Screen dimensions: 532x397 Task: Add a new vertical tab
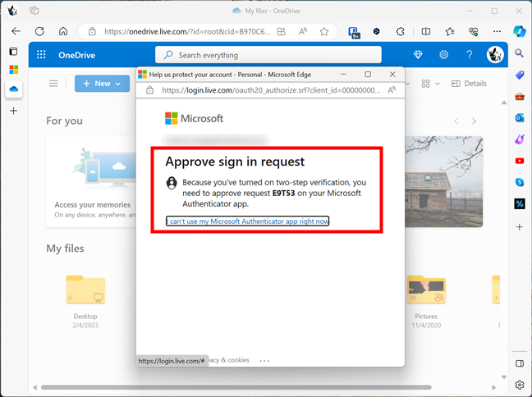[14, 111]
